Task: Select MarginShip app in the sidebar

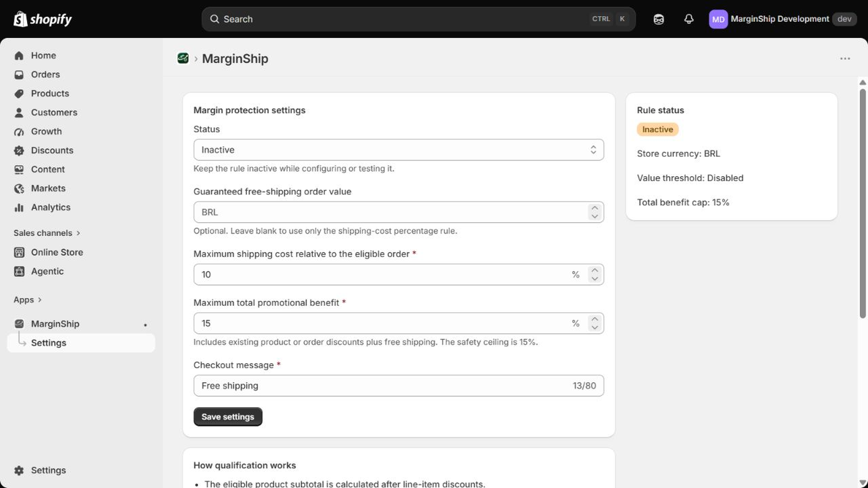Action: 81,324
